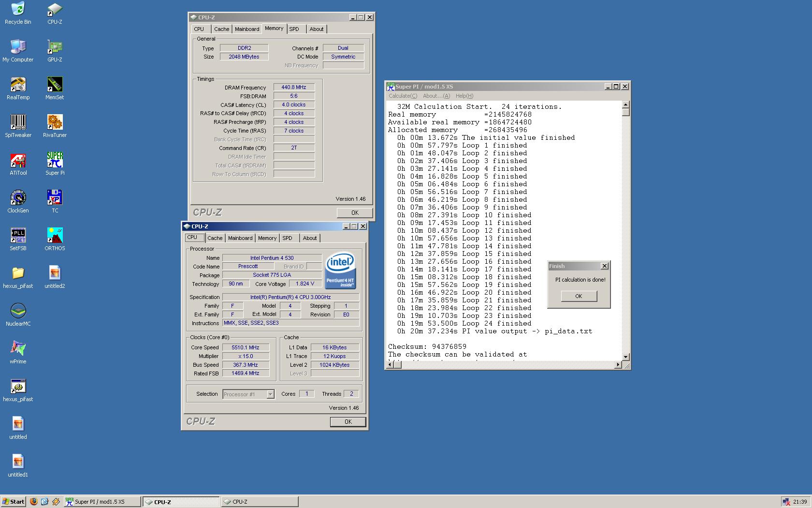Open the ClockGen desktop icon
The width and height of the screenshot is (812, 508).
point(18,202)
